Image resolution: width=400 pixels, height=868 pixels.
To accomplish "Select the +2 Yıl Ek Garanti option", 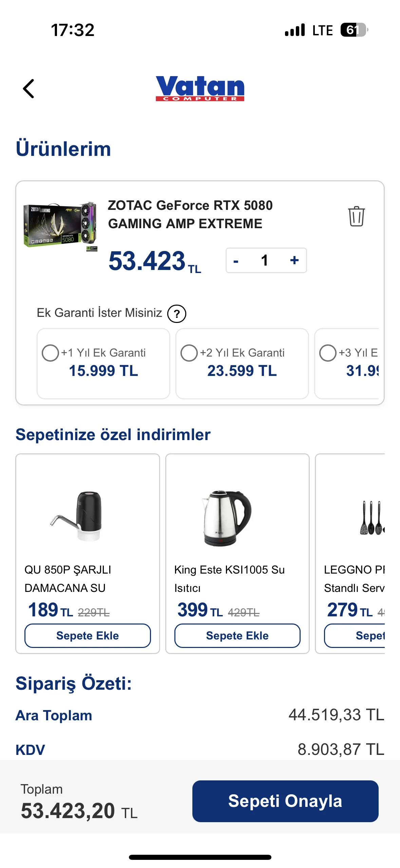I will click(189, 353).
